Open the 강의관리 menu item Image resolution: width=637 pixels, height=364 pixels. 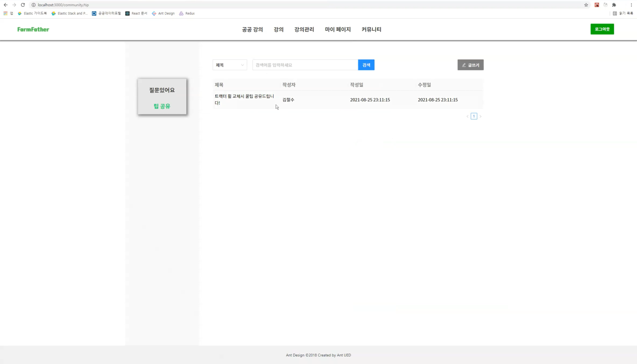[304, 29]
